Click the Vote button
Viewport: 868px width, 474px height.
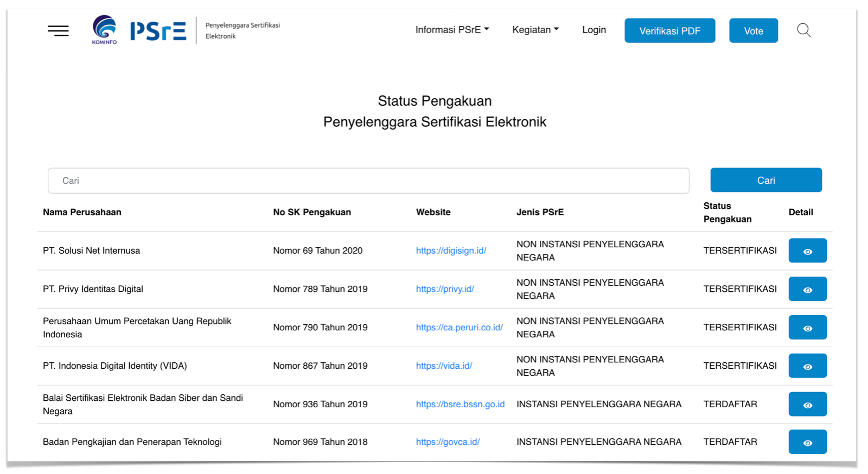point(753,31)
